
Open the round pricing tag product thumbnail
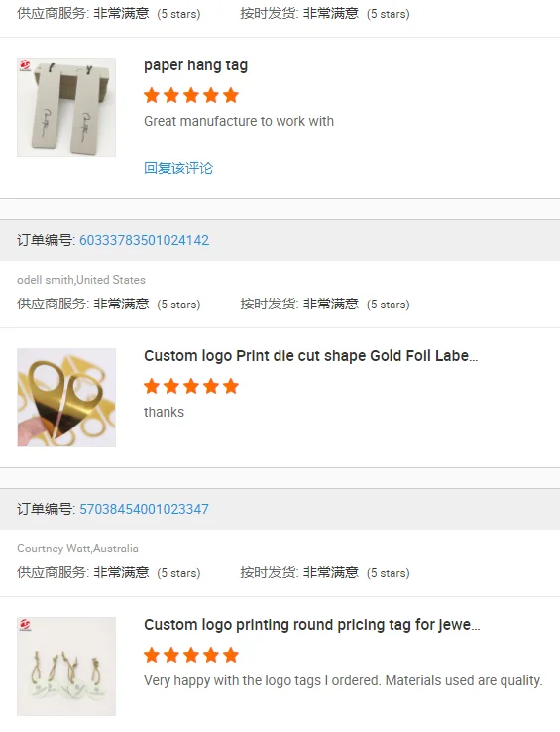66,667
